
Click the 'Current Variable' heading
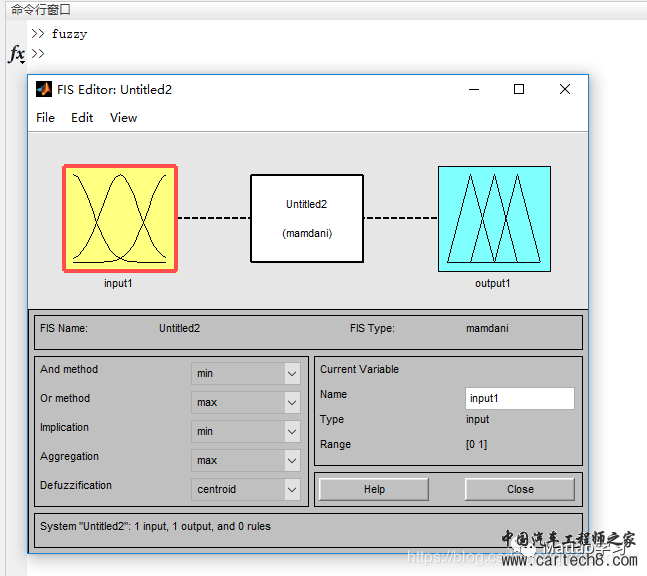[x=359, y=369]
